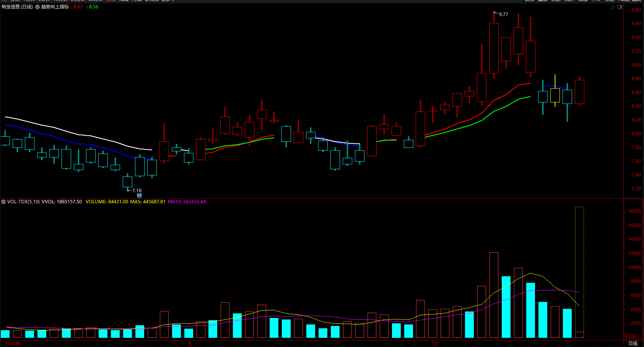Click the 9.00 price axis label
Screen dimensions: 644x347
tap(636, 65)
